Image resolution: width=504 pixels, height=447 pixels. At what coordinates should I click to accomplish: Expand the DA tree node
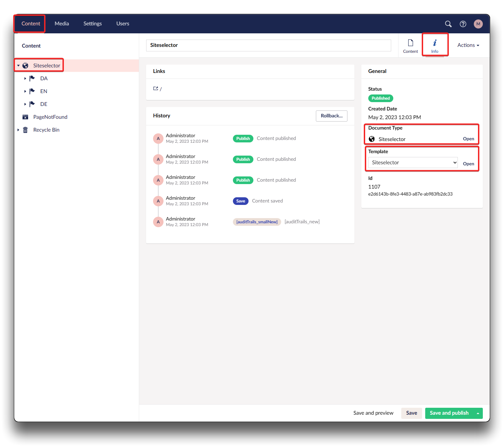pyautogui.click(x=25, y=78)
